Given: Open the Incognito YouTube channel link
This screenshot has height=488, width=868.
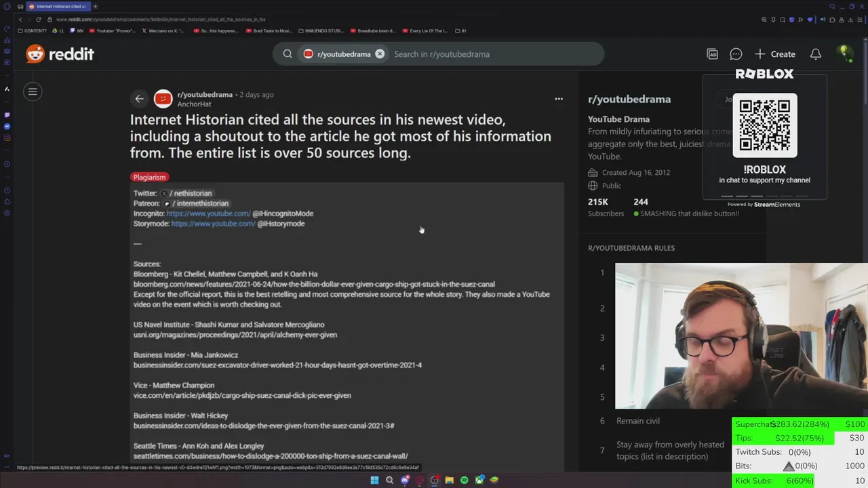Looking at the screenshot, I should click(x=208, y=213).
